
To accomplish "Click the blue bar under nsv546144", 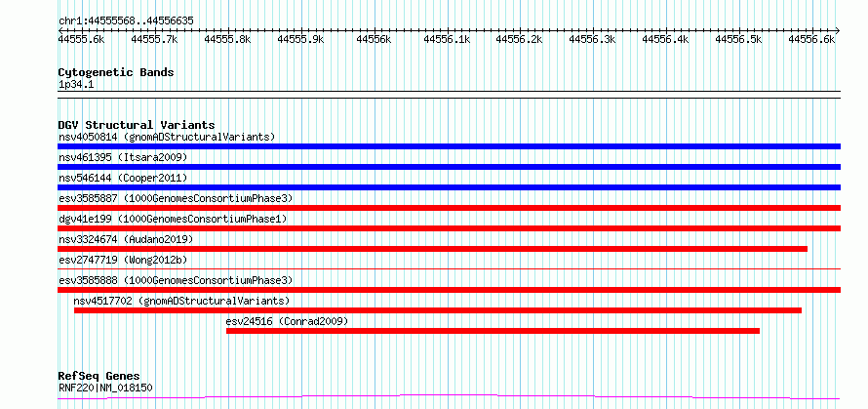I will point(449,187).
